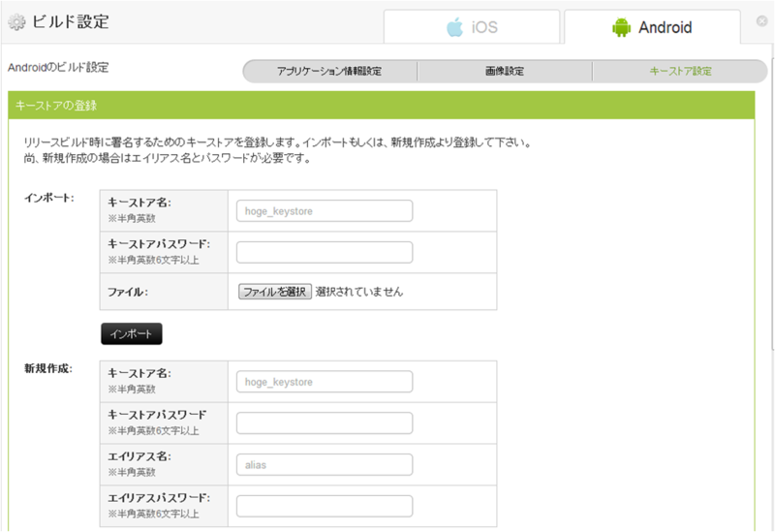Close the ビルド設定 dialog with X icon
The width and height of the screenshot is (775, 532).
(x=761, y=21)
